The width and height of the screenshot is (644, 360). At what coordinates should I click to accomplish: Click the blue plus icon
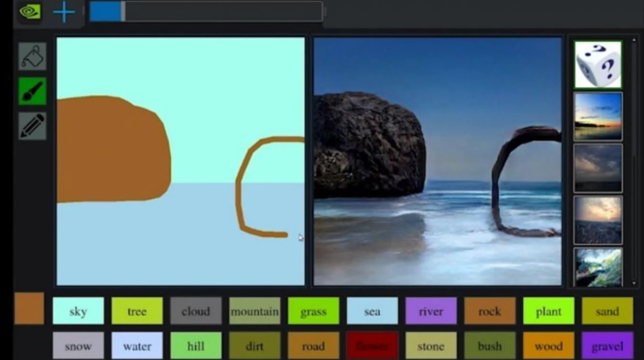point(64,12)
